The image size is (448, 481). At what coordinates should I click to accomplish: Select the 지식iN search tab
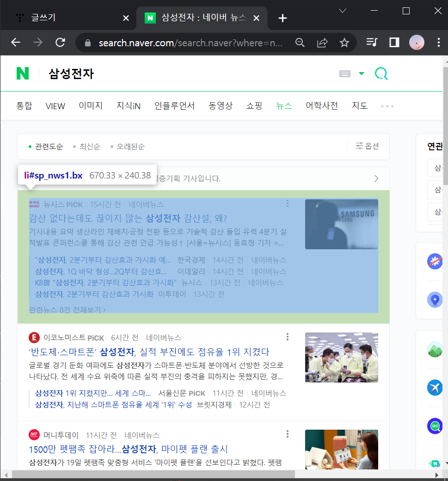tap(129, 106)
